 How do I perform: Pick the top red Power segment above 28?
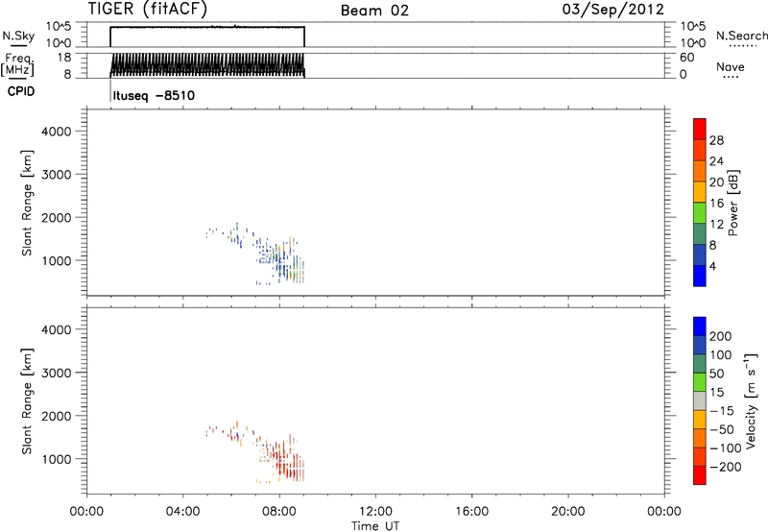coord(700,129)
